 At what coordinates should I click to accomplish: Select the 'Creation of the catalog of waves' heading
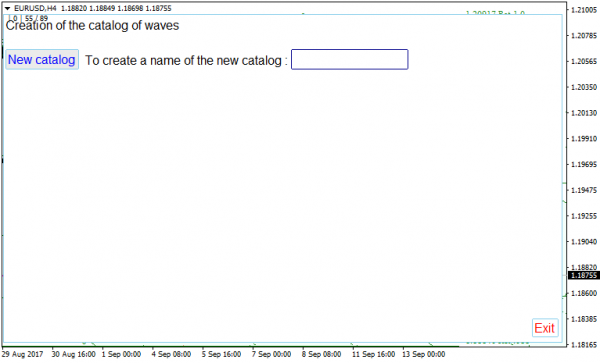(x=92, y=26)
